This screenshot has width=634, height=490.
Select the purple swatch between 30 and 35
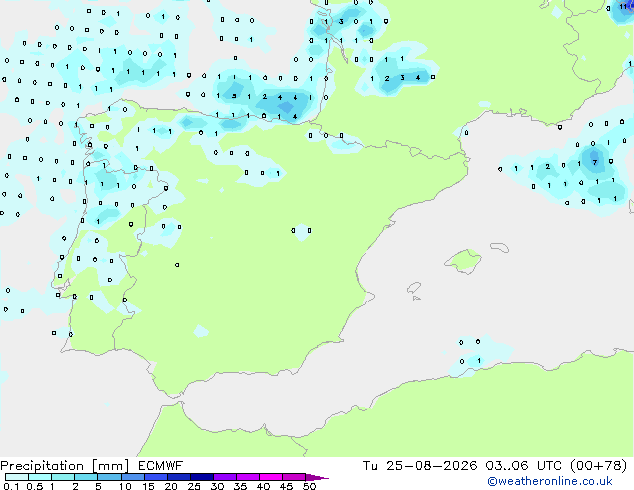coord(225,477)
